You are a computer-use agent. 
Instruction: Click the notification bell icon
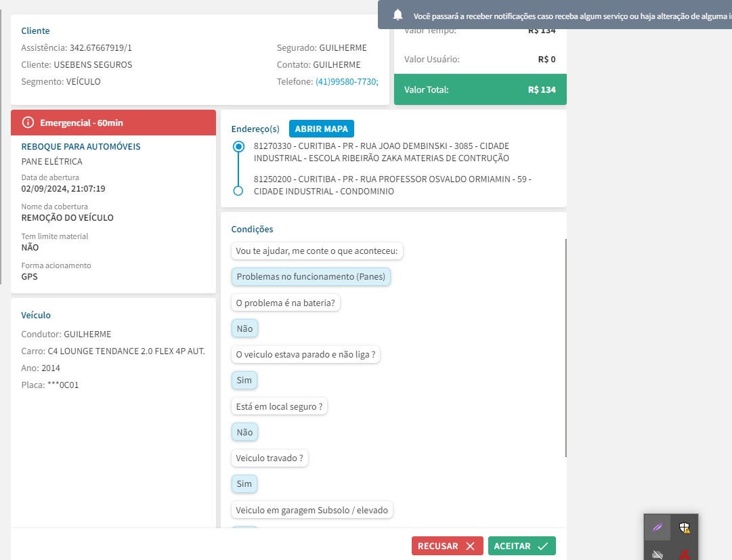(397, 15)
